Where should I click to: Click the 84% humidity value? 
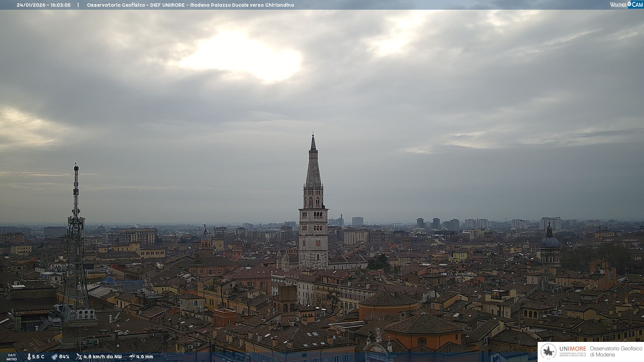(64, 357)
